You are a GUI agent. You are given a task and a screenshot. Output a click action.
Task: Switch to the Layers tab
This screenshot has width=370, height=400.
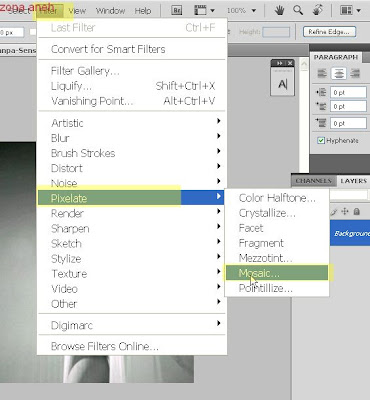pos(353,181)
